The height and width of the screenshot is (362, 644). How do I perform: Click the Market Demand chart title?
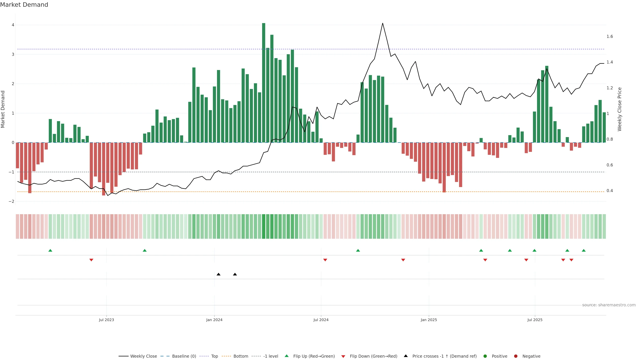click(x=24, y=5)
